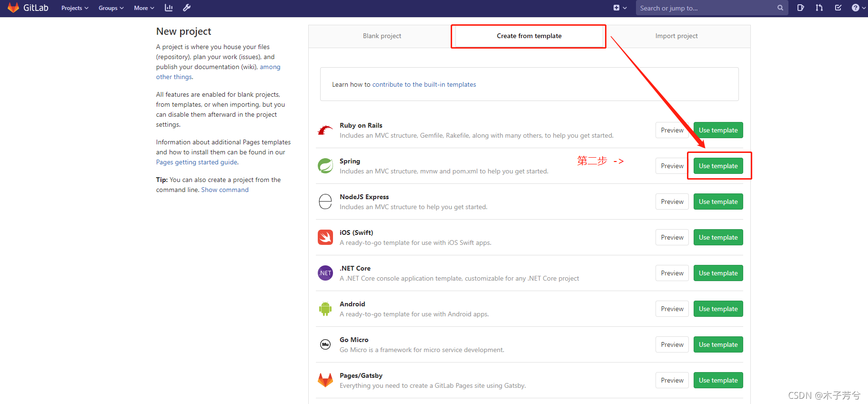
Task: Open contribute to the built-in templates link
Action: (424, 84)
